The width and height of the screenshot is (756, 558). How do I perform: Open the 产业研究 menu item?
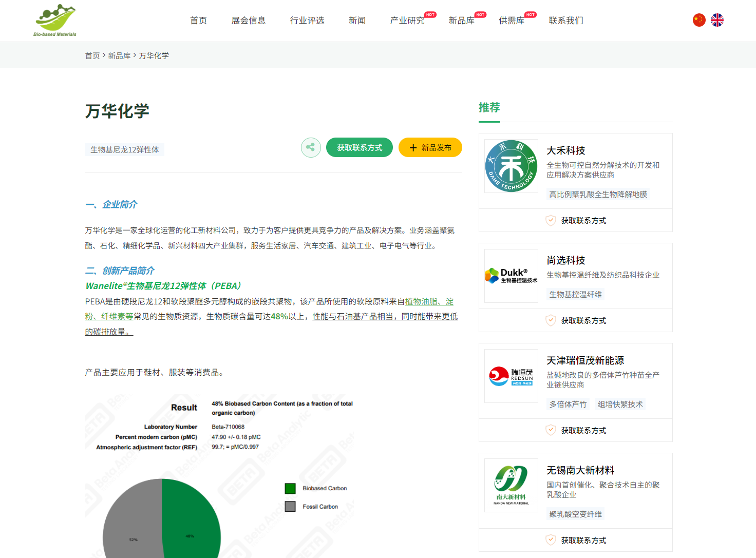[x=407, y=21]
